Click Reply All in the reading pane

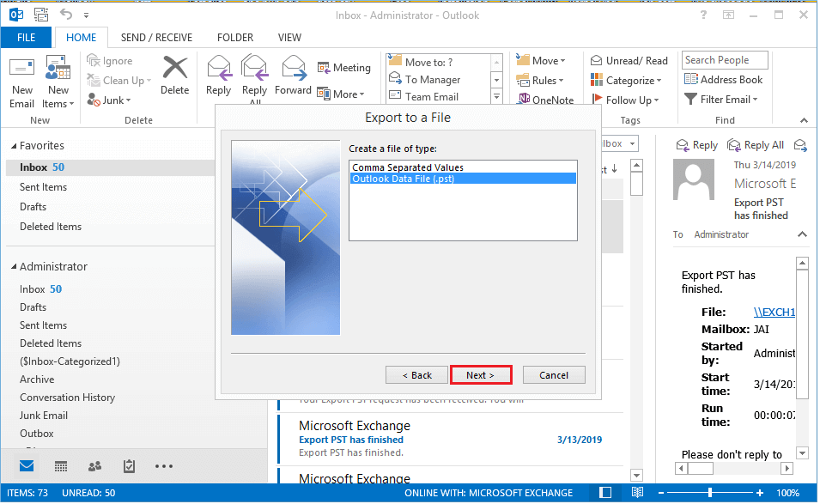click(756, 145)
